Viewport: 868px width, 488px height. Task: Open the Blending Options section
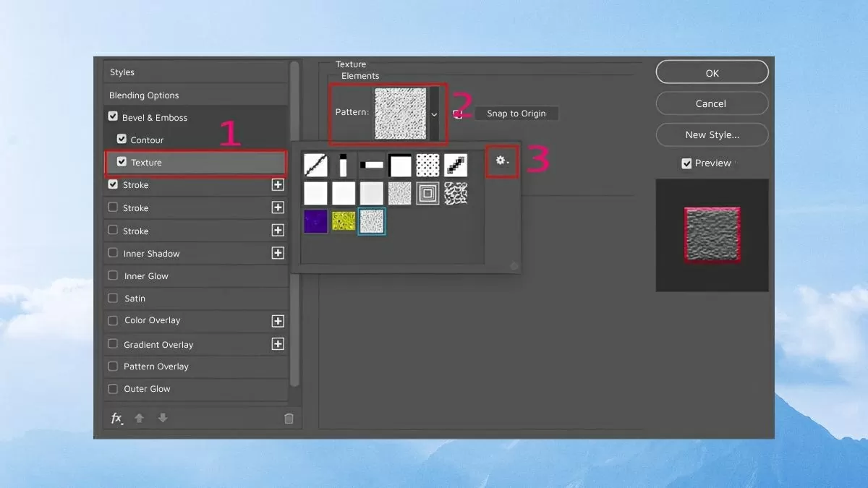pos(144,95)
